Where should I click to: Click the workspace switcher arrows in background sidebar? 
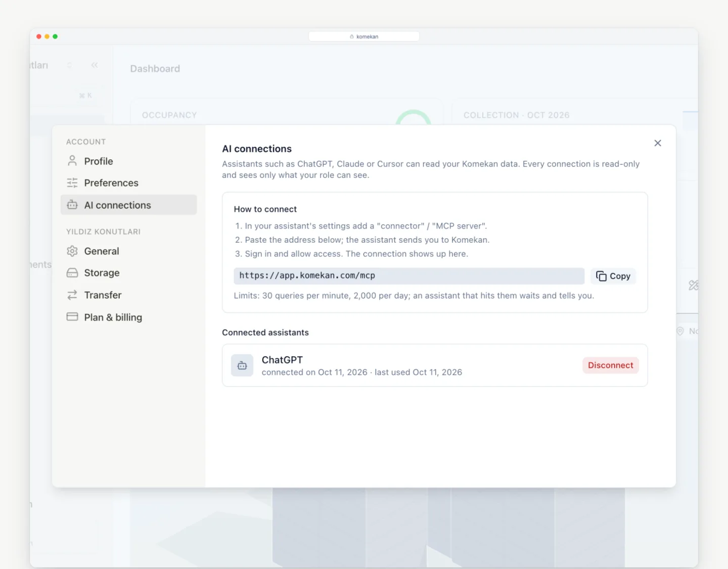coord(70,65)
